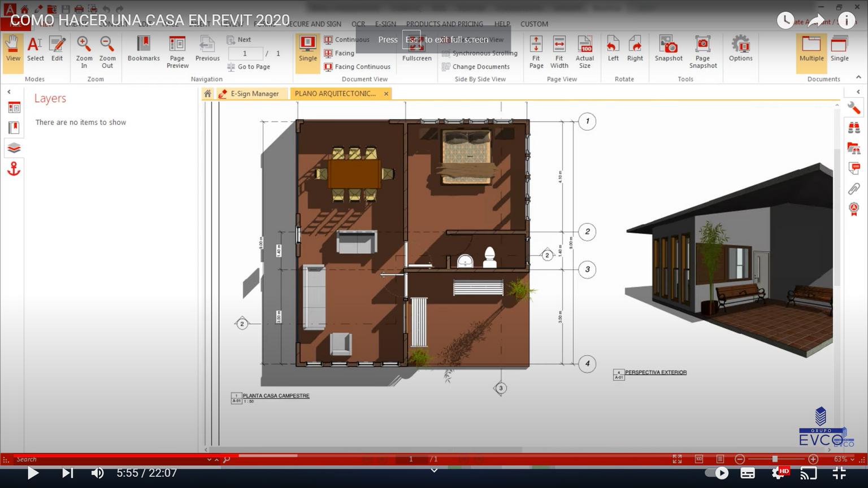Rotate the page Left
This screenshot has width=868, height=488.
(613, 49)
